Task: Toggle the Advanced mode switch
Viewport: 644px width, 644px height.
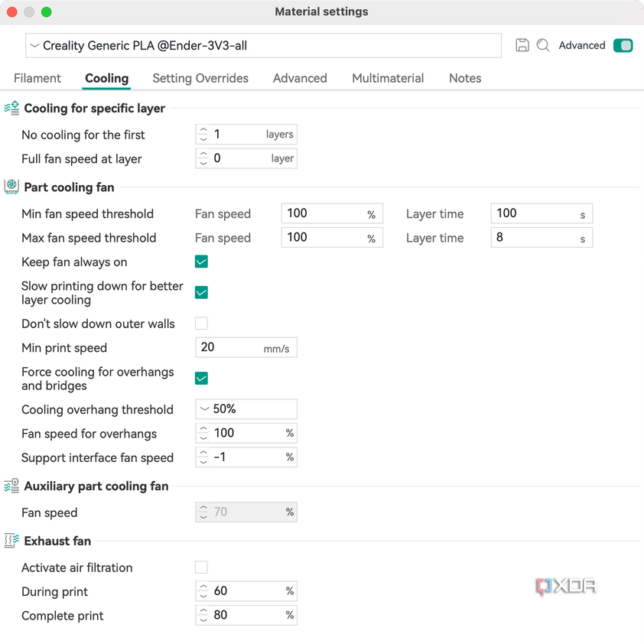Action: [623, 45]
